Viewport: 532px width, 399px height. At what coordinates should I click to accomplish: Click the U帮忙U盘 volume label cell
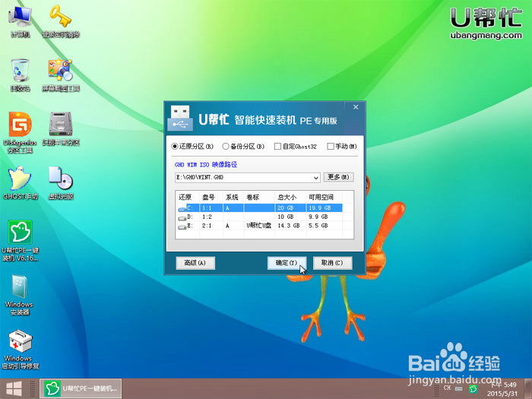tap(259, 226)
